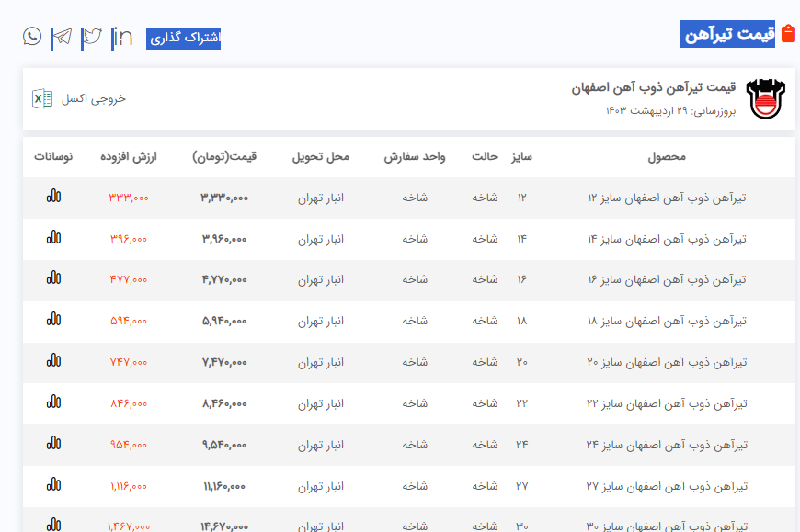Share page via WhatsApp icon

coord(32,37)
